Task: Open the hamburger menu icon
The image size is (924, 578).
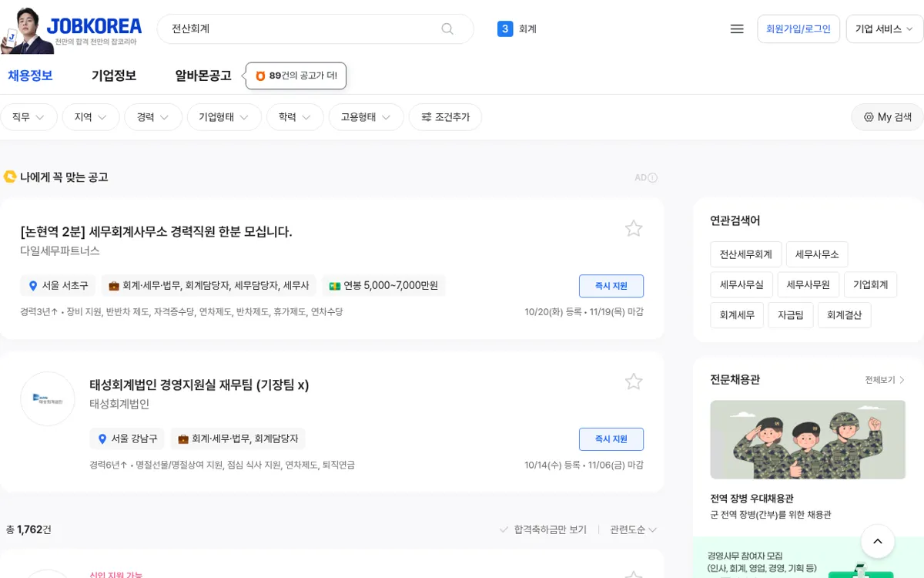Action: point(737,29)
